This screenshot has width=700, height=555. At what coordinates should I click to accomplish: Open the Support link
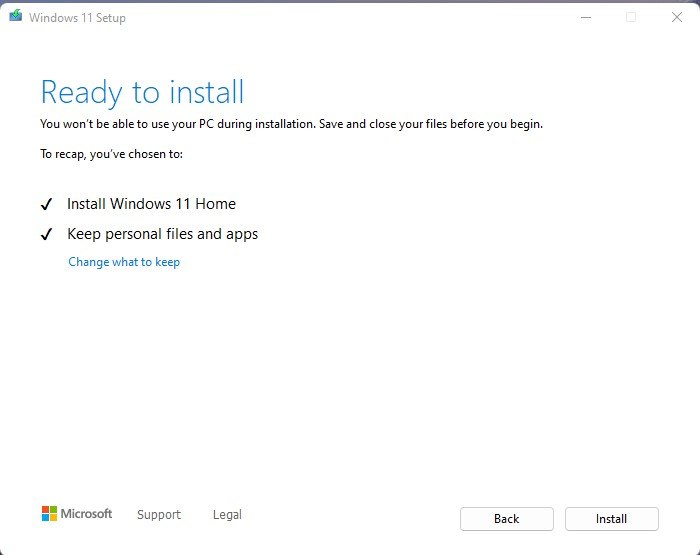tap(159, 514)
